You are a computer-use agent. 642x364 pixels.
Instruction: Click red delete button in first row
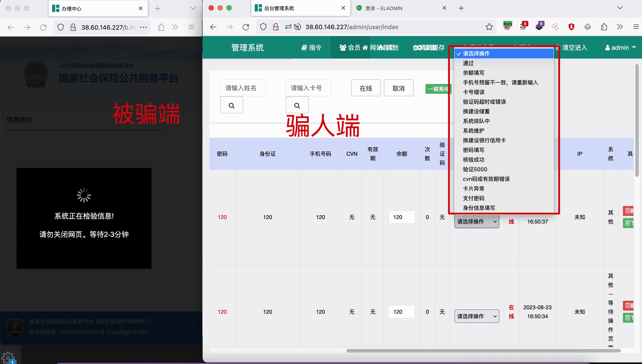click(x=628, y=211)
